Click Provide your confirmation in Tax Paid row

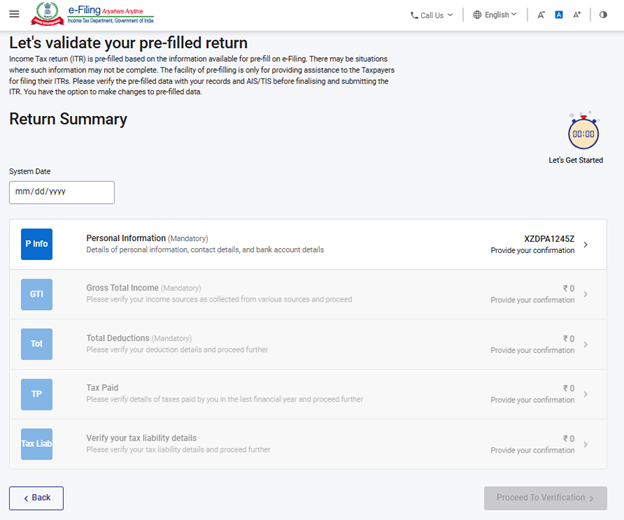click(532, 400)
